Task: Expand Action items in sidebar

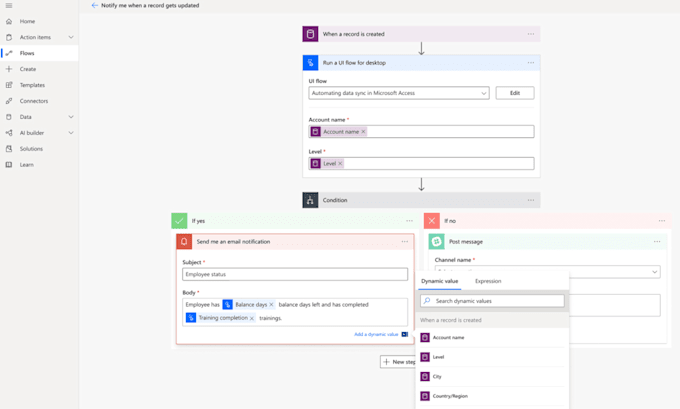Action: [71, 37]
